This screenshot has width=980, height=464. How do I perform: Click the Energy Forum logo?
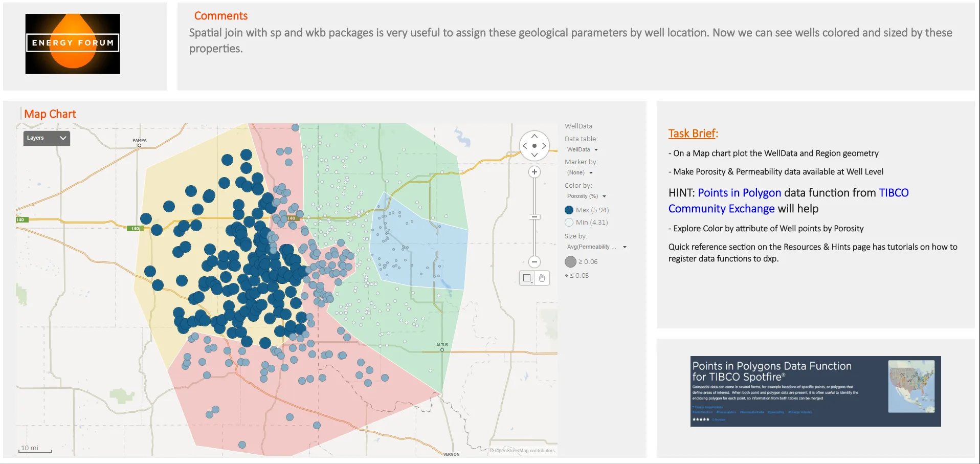tap(73, 44)
